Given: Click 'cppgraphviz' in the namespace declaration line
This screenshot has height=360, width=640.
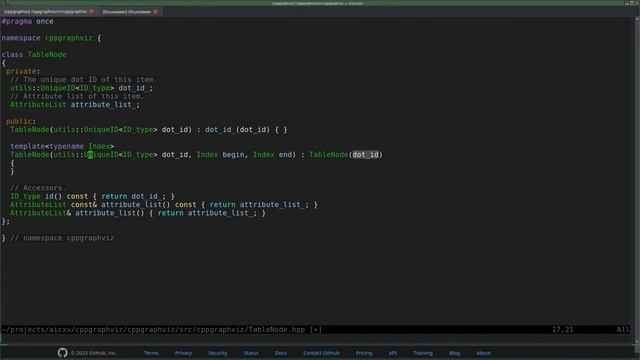Looking at the screenshot, I should point(69,38).
